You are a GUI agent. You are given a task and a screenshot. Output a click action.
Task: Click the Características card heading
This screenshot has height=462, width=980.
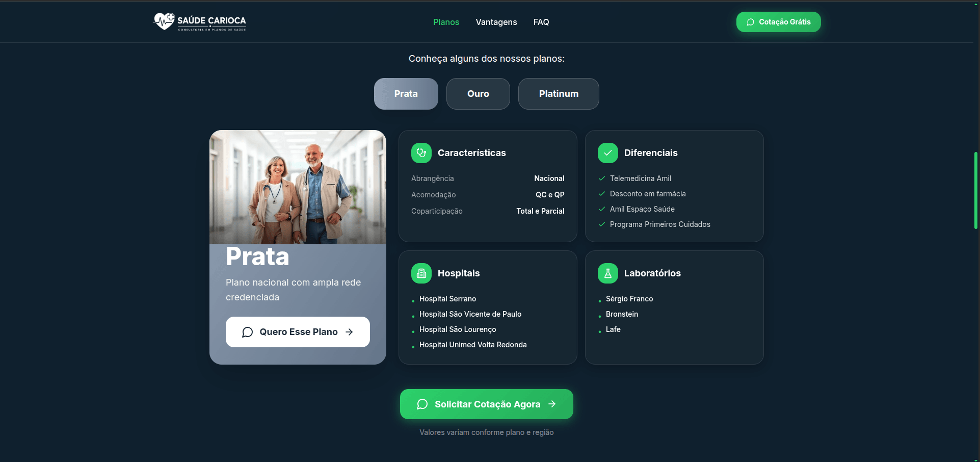(x=472, y=153)
